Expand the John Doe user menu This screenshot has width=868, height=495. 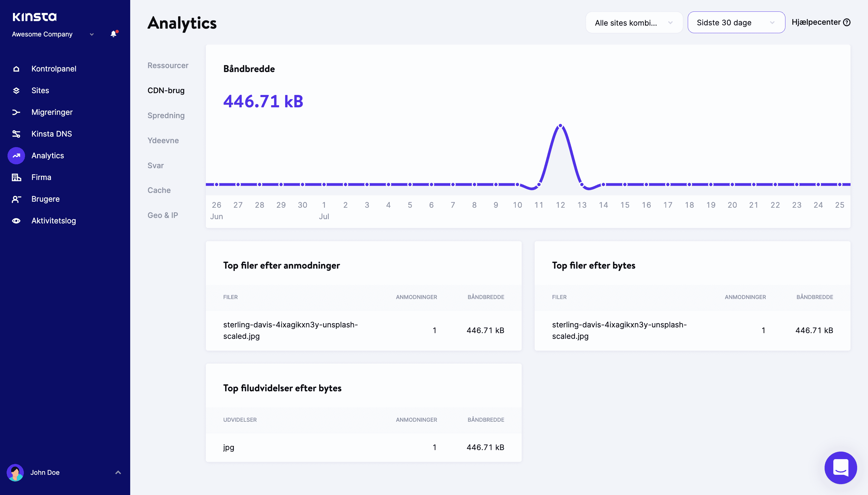118,472
